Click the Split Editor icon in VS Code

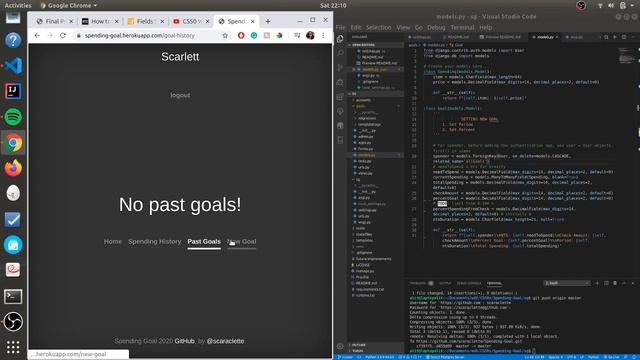(x=624, y=37)
